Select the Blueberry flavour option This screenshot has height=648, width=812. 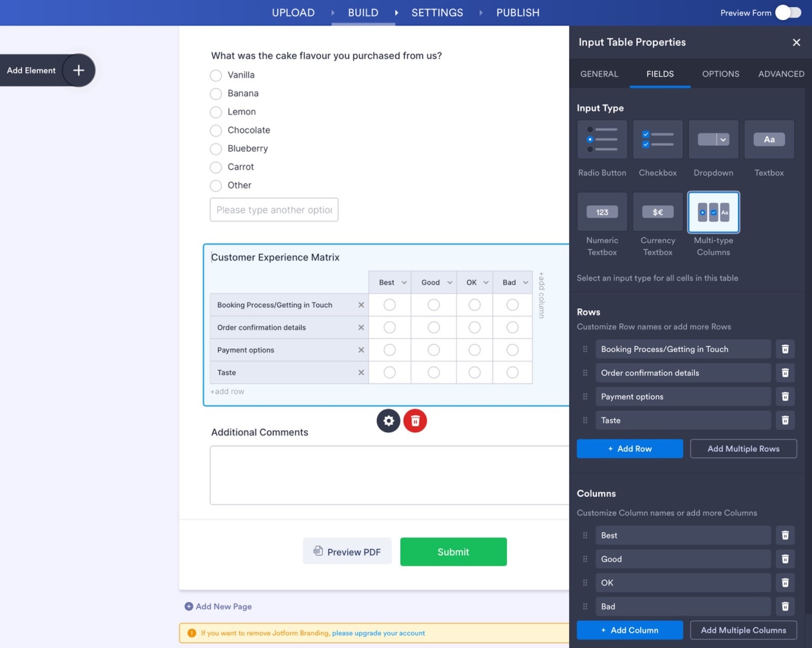216,149
